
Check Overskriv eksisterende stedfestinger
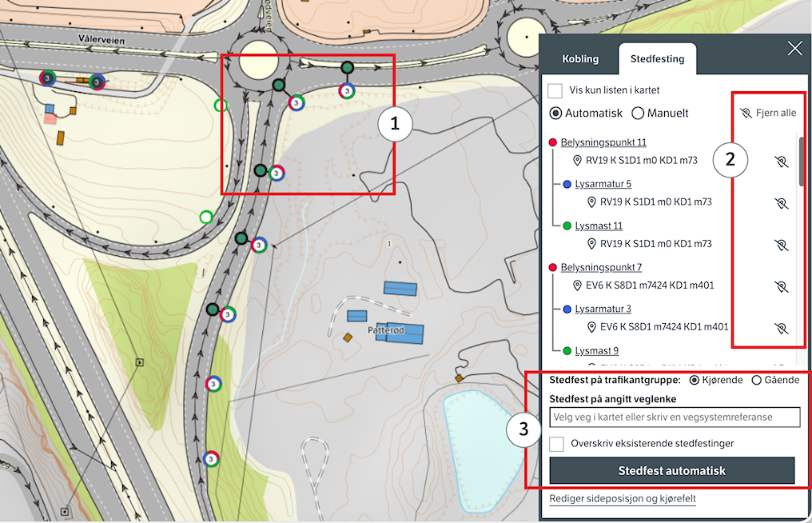557,443
